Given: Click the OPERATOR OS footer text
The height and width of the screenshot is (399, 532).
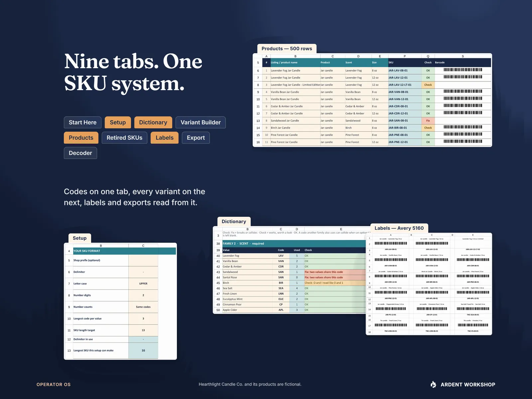Looking at the screenshot, I should coord(54,384).
